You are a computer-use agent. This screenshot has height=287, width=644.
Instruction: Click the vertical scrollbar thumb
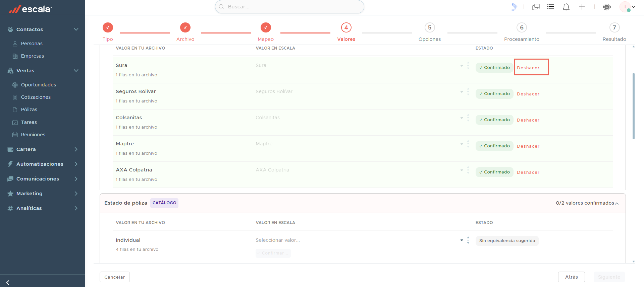click(634, 106)
